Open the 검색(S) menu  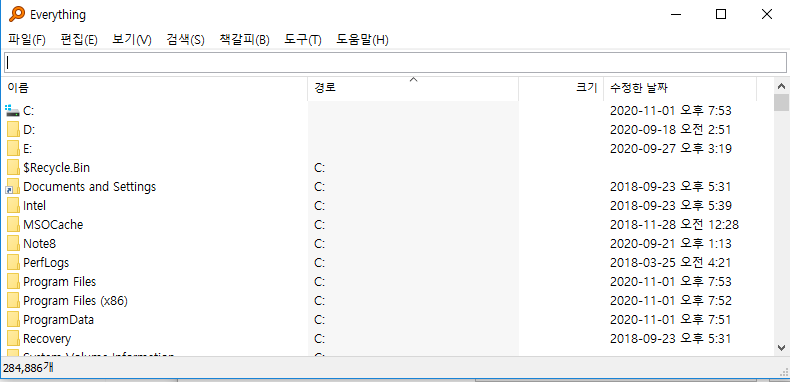click(185, 40)
